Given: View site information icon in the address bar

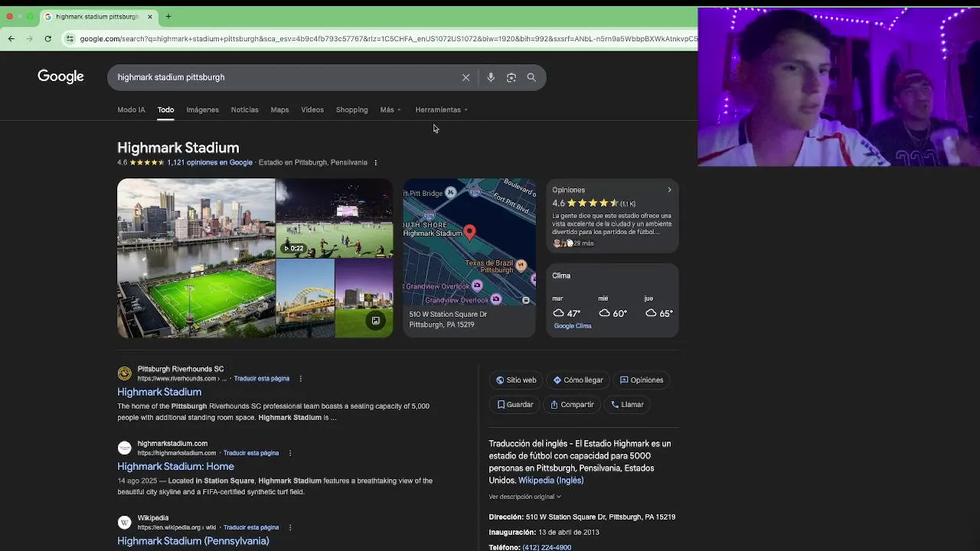Looking at the screenshot, I should tap(70, 38).
